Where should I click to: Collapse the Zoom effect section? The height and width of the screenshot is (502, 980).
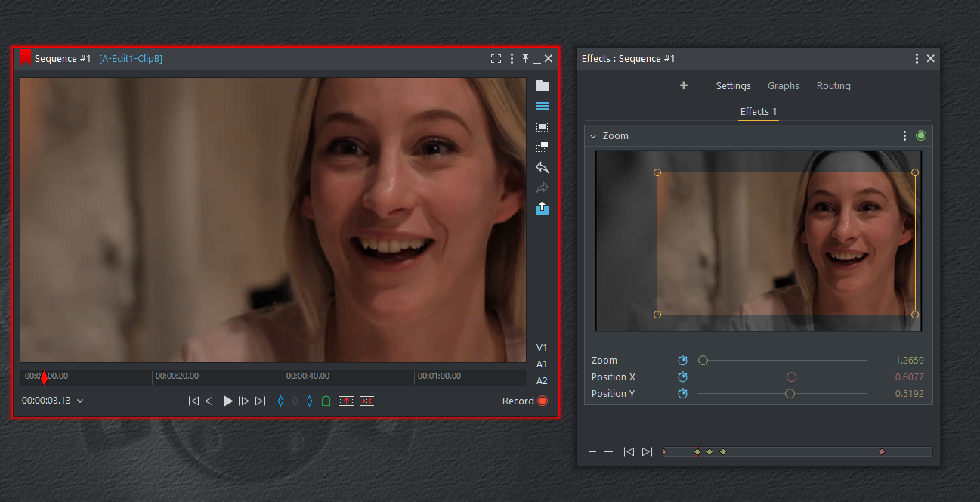click(x=594, y=136)
